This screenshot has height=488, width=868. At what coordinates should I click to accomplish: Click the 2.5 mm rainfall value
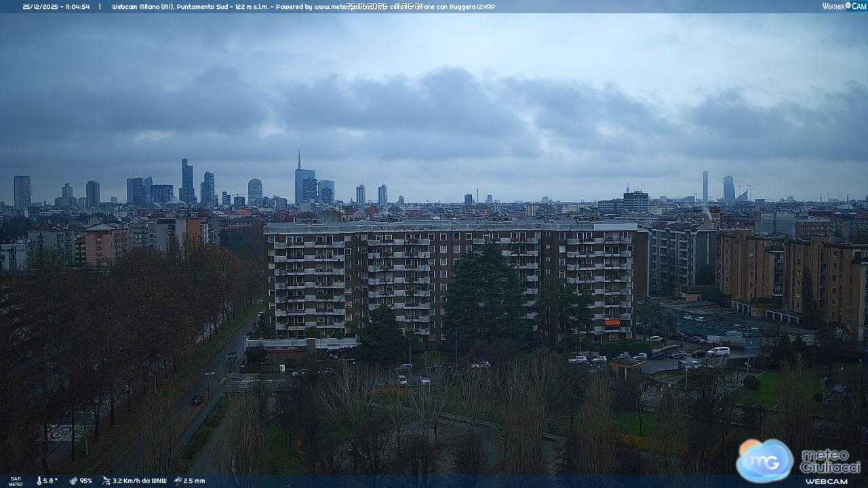(194, 481)
